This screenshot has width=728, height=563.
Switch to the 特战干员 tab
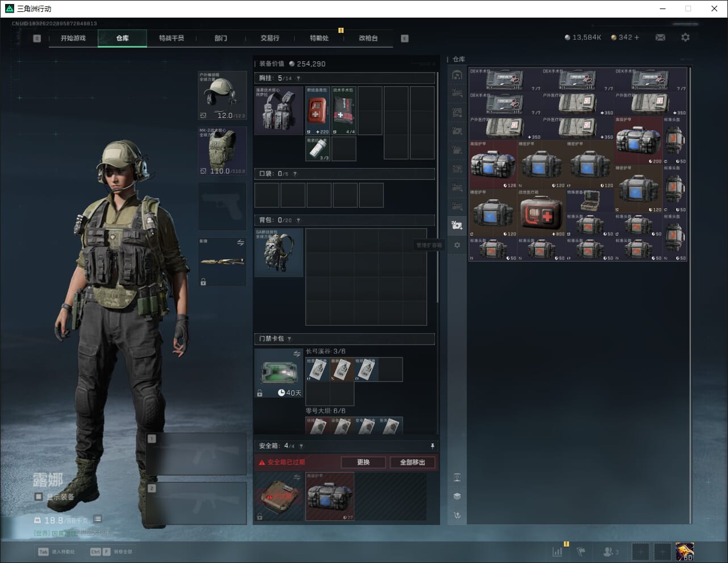tap(171, 38)
